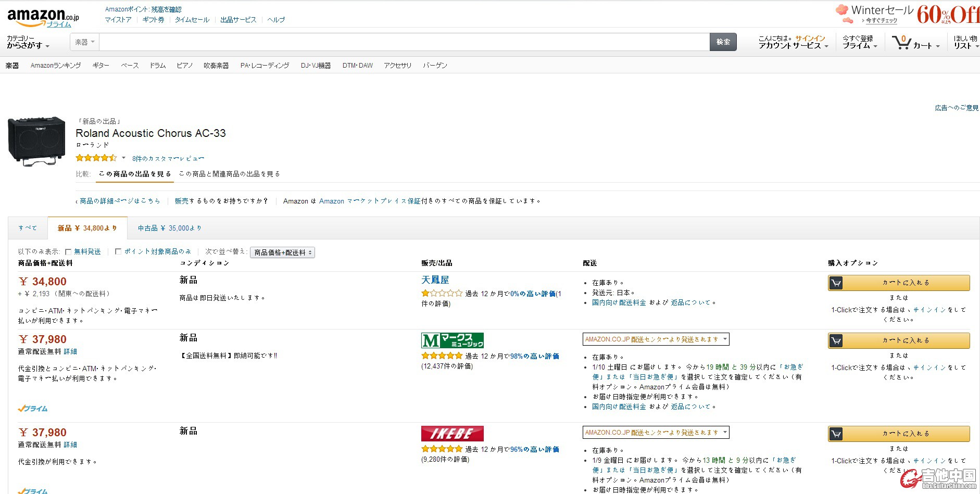Image resolution: width=980 pixels, height=494 pixels.
Task: Click the Amazon.co.jp logo
Action: (43, 17)
